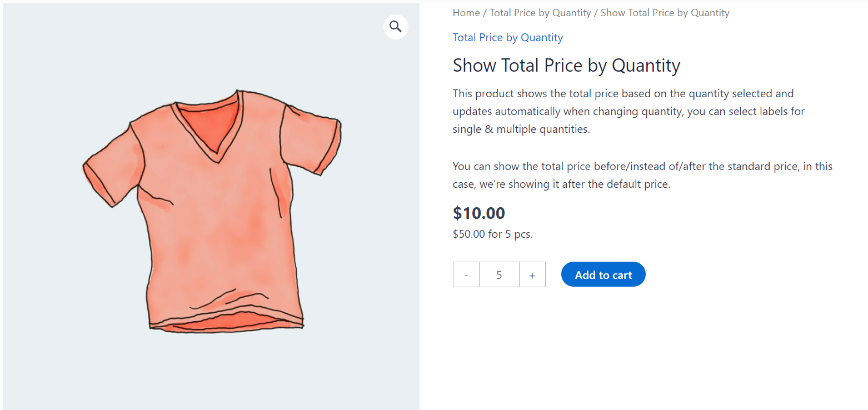Decrease quantity with the minus button
The image size is (868, 410).
click(466, 274)
